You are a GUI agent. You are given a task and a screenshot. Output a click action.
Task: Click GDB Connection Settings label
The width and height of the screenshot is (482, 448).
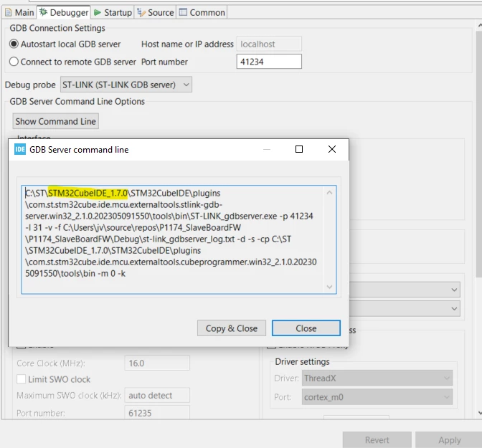coord(57,28)
